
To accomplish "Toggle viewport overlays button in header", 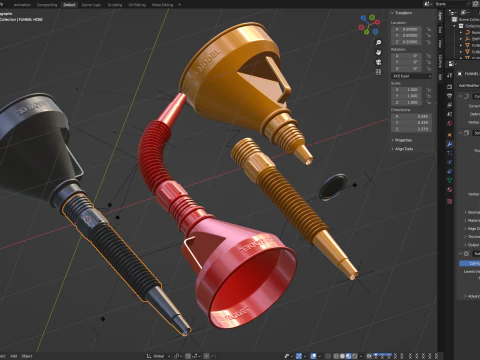I will tap(313, 356).
